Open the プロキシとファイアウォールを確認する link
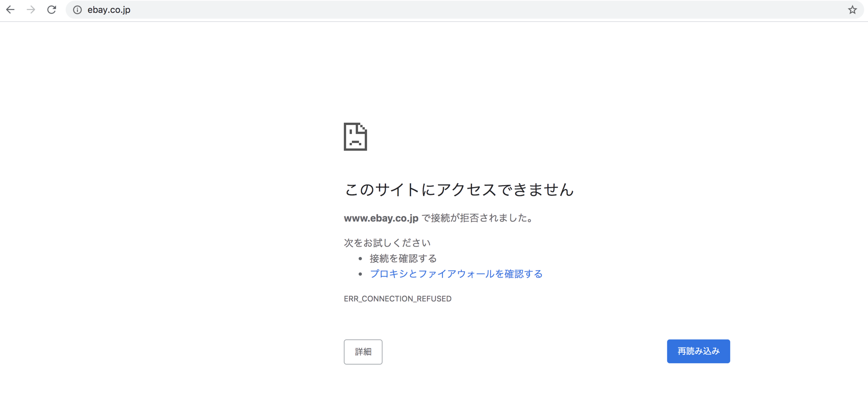This screenshot has height=418, width=868. [x=456, y=274]
